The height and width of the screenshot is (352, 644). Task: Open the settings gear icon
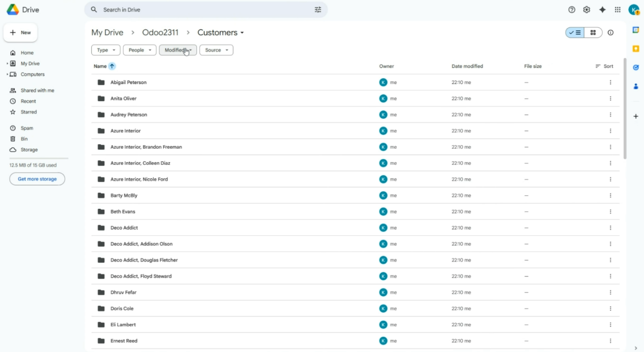click(586, 10)
